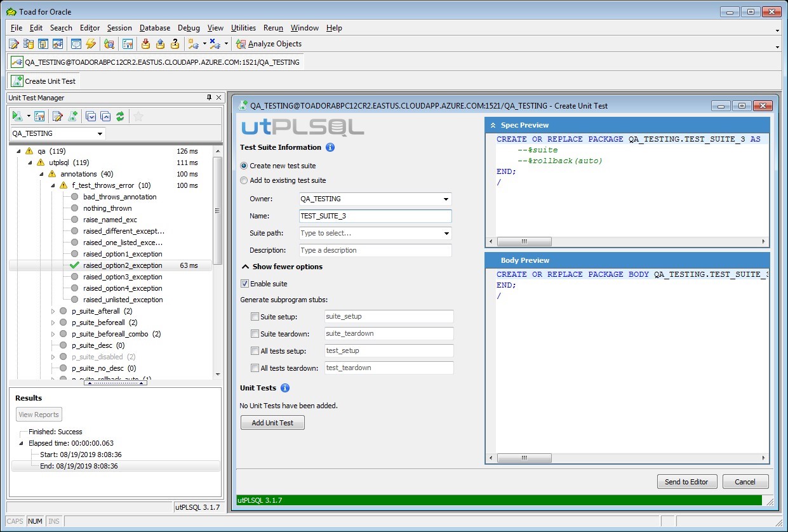
Task: Check the All tests teardown checkbox
Action: [255, 368]
